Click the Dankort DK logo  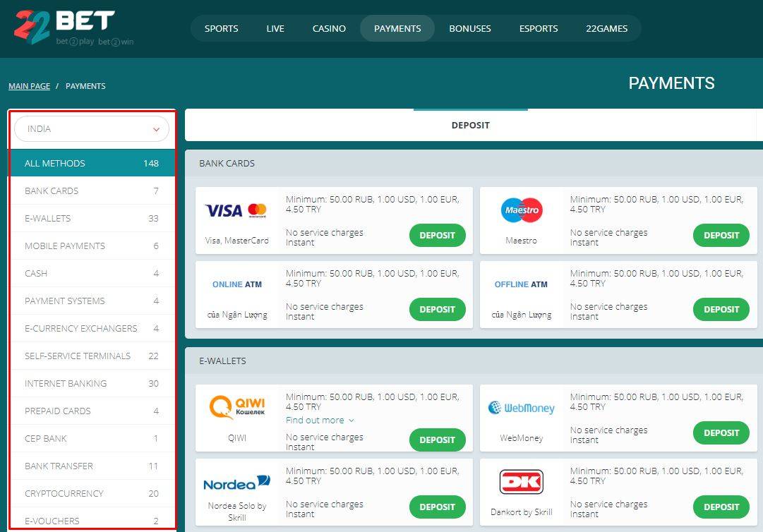coord(521,481)
